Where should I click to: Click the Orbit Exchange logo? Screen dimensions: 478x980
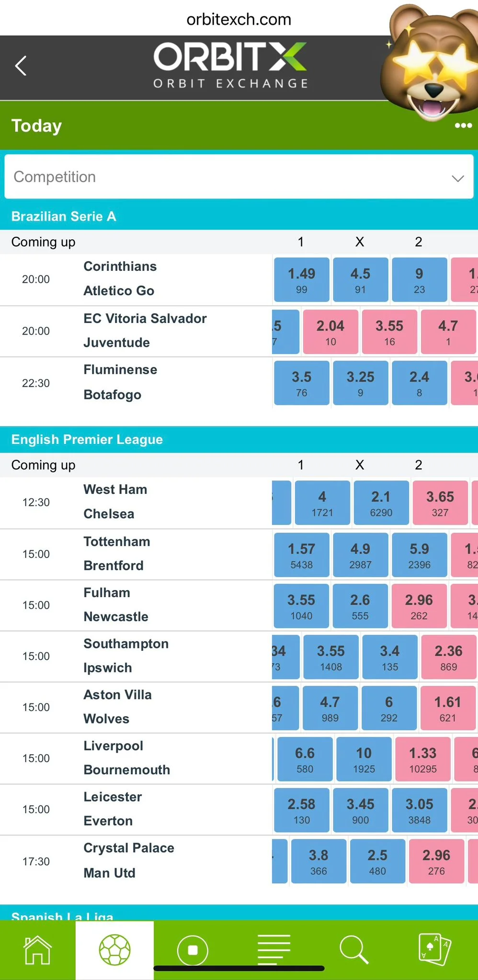pyautogui.click(x=230, y=66)
